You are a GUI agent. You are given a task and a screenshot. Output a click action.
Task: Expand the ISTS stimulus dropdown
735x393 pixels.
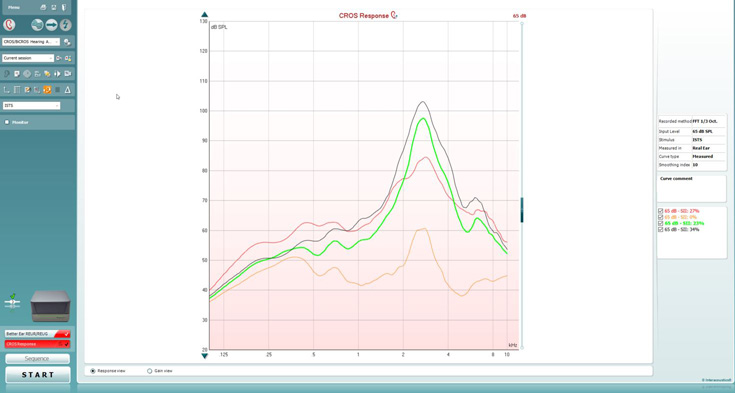31,106
